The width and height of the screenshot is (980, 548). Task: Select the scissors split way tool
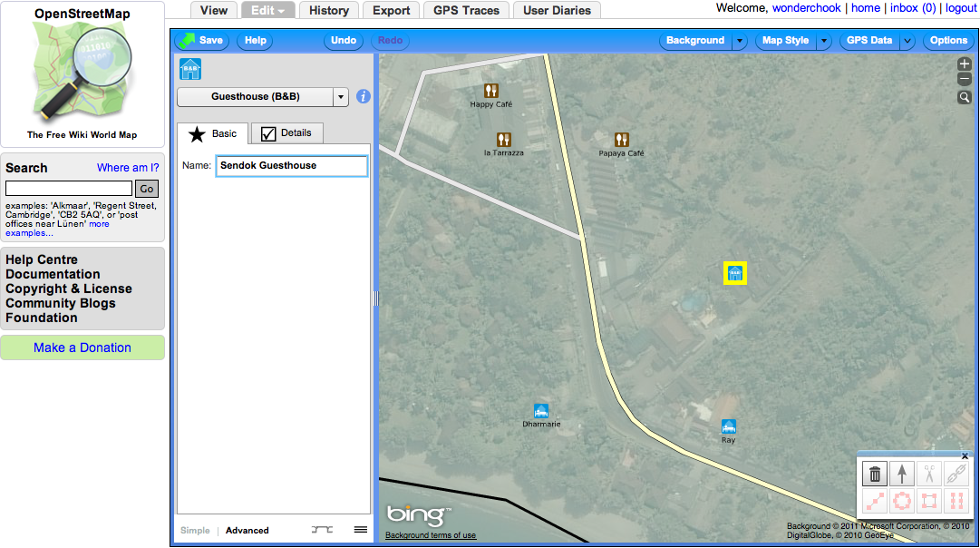[x=928, y=474]
